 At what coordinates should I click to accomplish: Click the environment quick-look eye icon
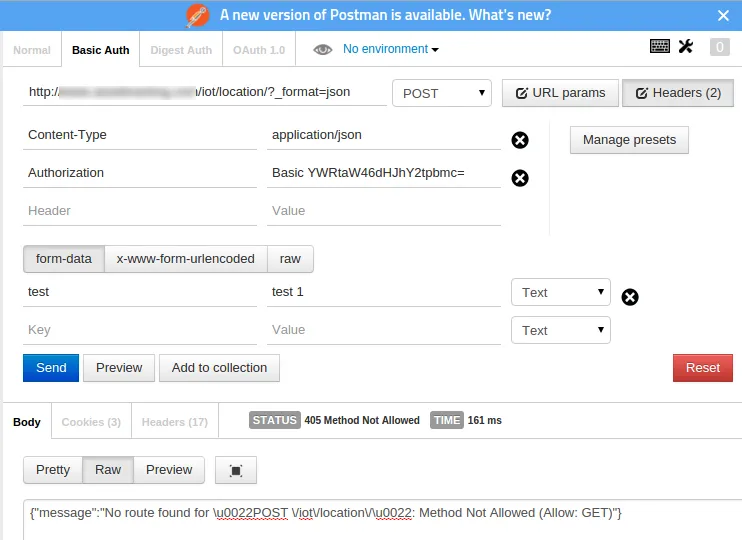[x=323, y=49]
